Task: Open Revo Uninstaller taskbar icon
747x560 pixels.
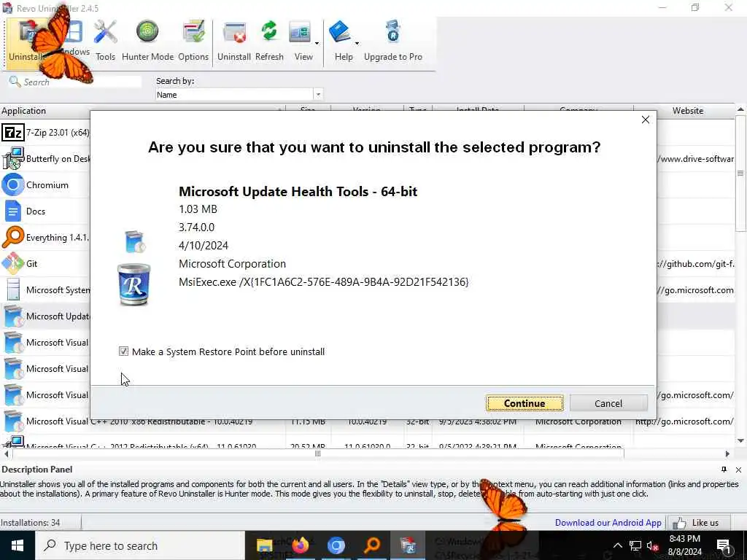Action: 408,545
